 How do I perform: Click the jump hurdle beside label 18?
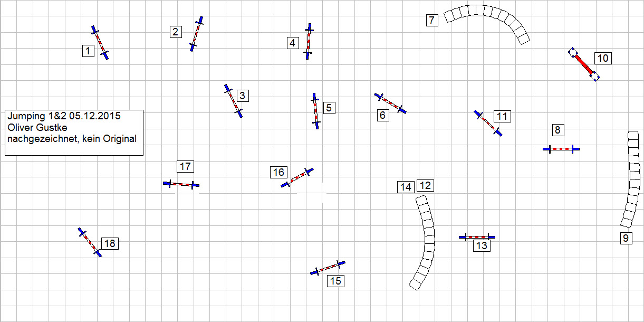(x=90, y=242)
